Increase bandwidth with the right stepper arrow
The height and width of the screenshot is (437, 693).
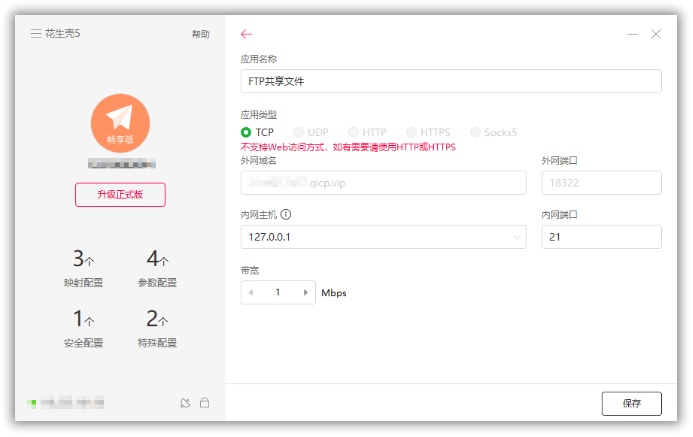[x=305, y=293]
